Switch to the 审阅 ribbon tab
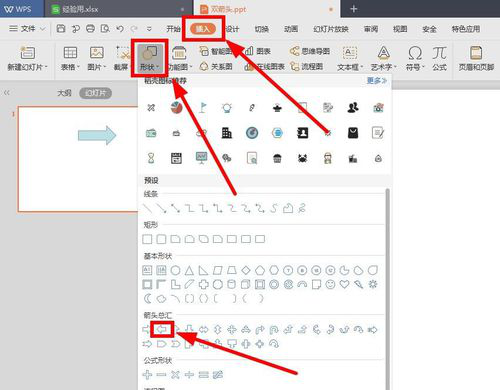500x390 pixels. (x=371, y=29)
